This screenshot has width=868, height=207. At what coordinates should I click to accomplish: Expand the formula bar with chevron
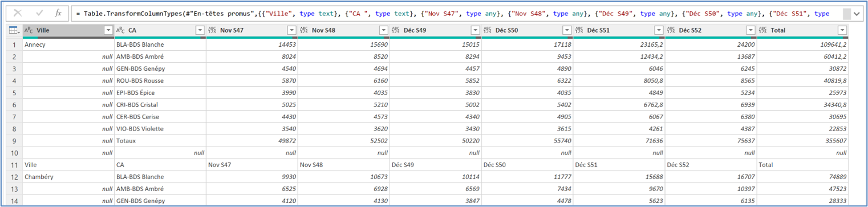[x=857, y=14]
